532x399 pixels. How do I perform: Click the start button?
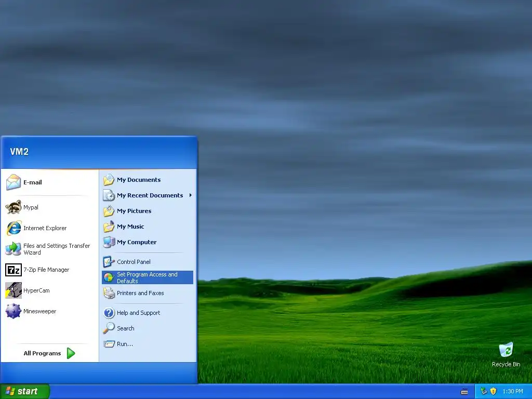point(25,392)
